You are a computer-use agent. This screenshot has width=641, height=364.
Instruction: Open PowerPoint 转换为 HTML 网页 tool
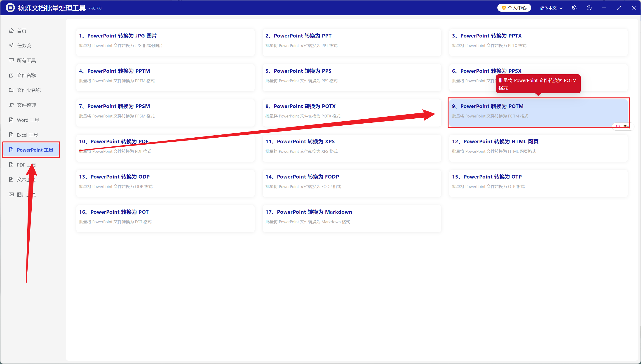(x=538, y=148)
